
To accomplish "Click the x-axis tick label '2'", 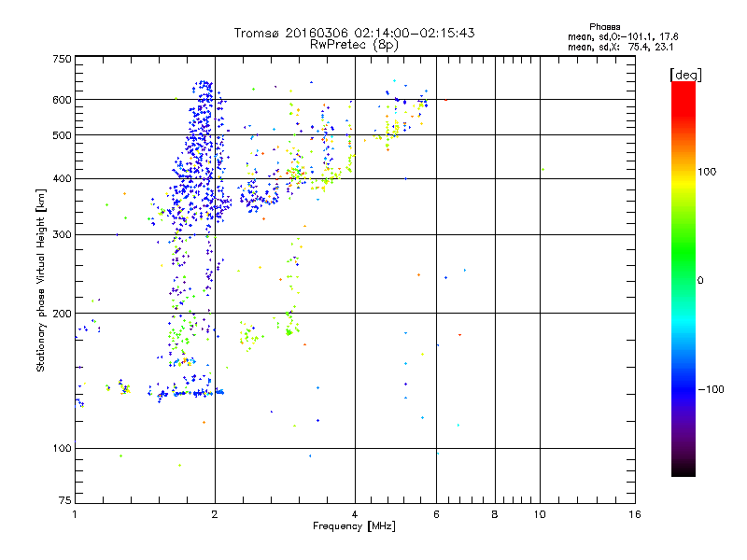I will click(x=215, y=514).
